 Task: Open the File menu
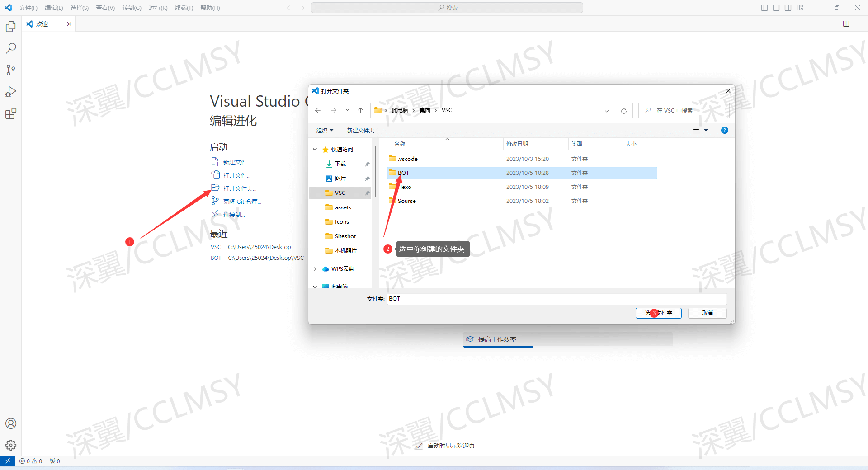[28, 8]
